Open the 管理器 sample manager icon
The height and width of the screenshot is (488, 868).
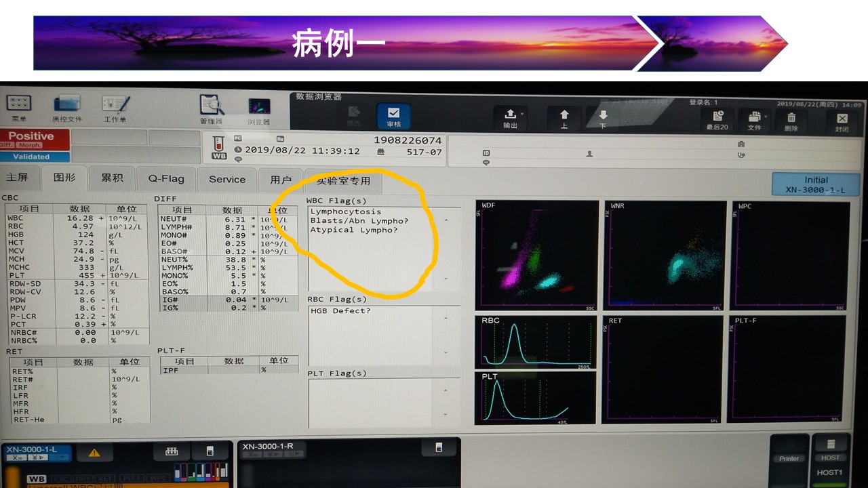212,109
